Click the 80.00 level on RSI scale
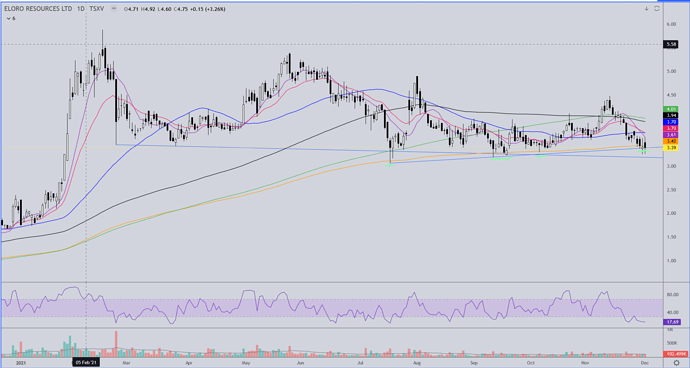Image resolution: width=690 pixels, height=368 pixels. point(673,295)
